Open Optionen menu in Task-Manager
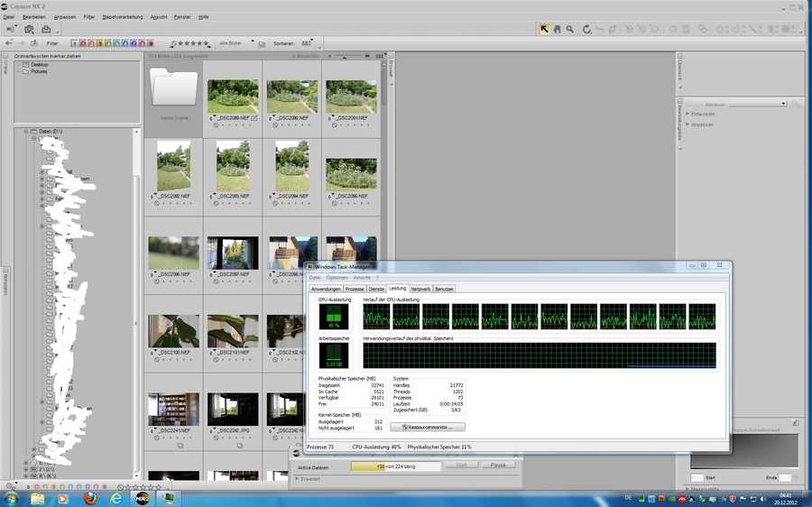Viewport: 812px width, 507px height. [x=337, y=278]
